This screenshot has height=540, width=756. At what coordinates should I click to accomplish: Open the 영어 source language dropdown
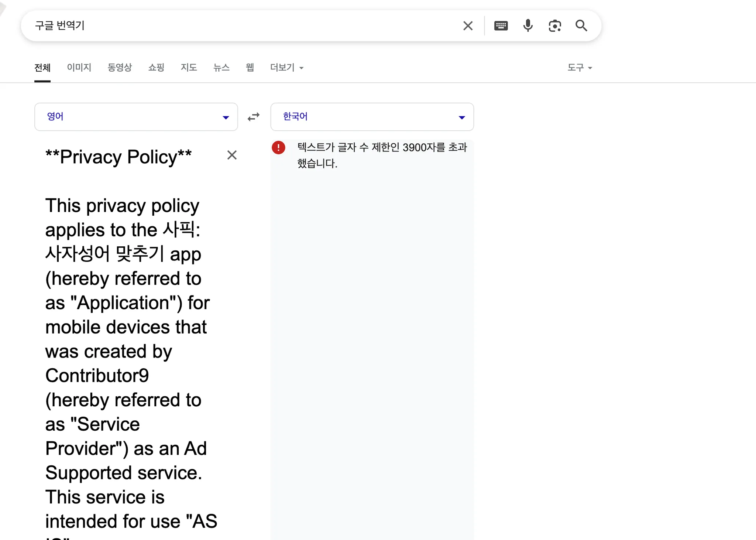[136, 117]
